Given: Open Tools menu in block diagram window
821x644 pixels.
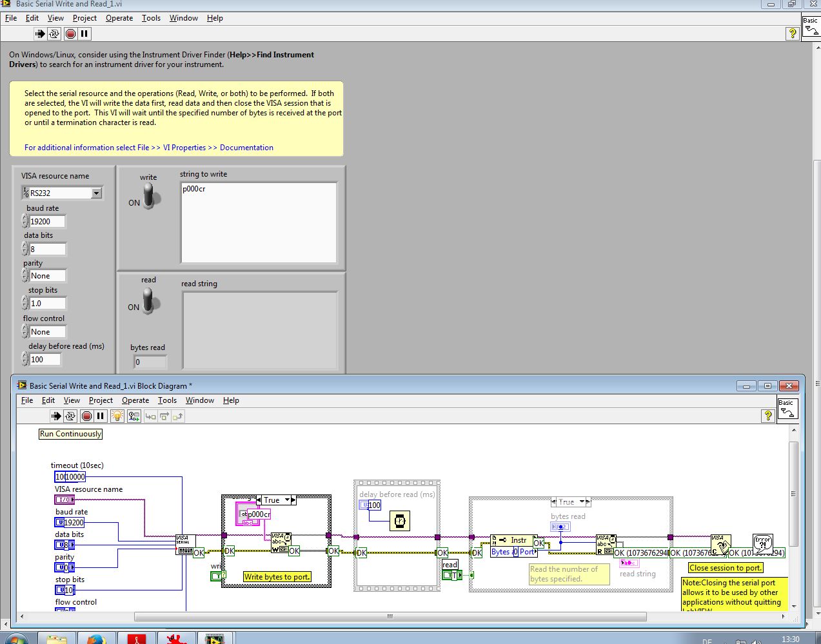Looking at the screenshot, I should (167, 400).
